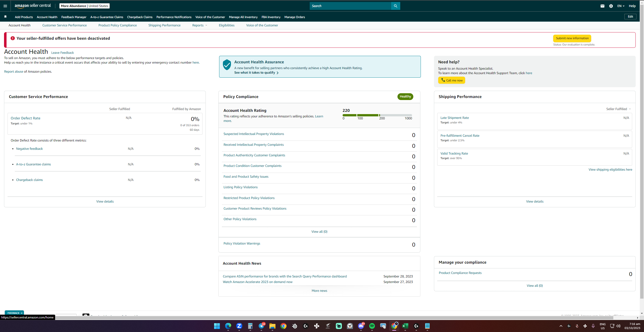
Task: Open the settings gear icon
Action: pyautogui.click(x=611, y=6)
